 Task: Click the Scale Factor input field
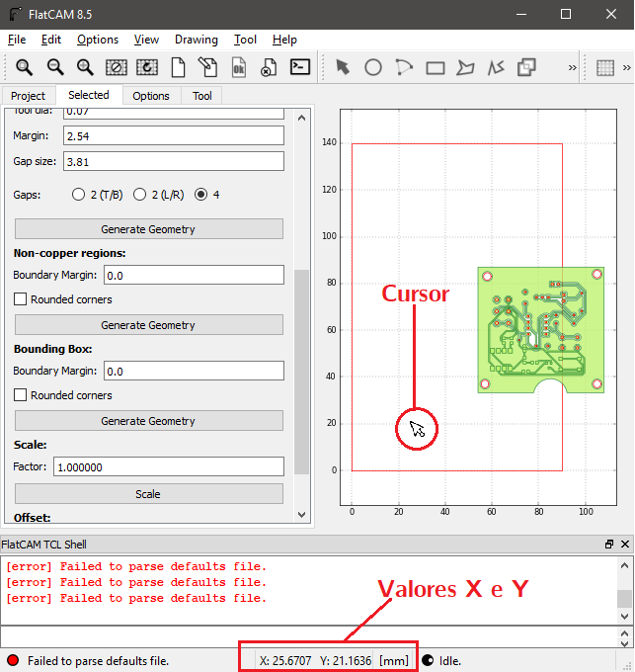(168, 466)
